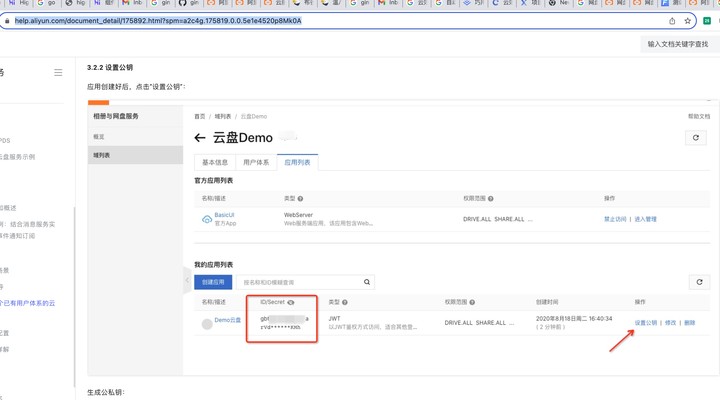Bookmark this page with the star icon

click(x=687, y=21)
